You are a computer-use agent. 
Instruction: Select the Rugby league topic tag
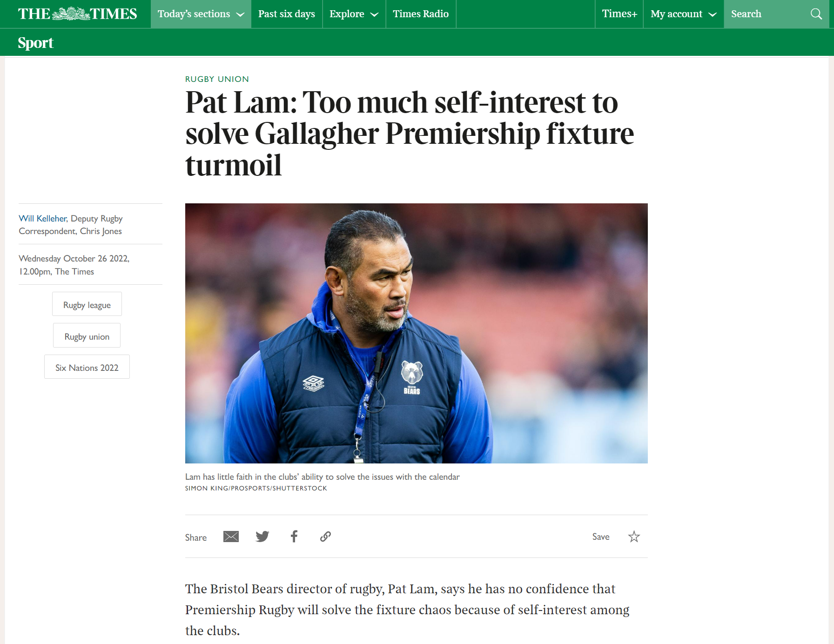(x=87, y=304)
